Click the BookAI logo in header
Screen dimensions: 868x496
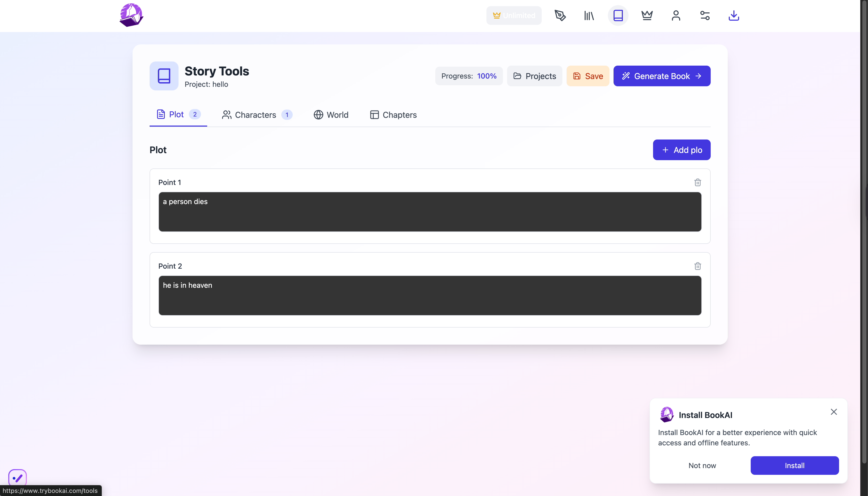(x=131, y=15)
